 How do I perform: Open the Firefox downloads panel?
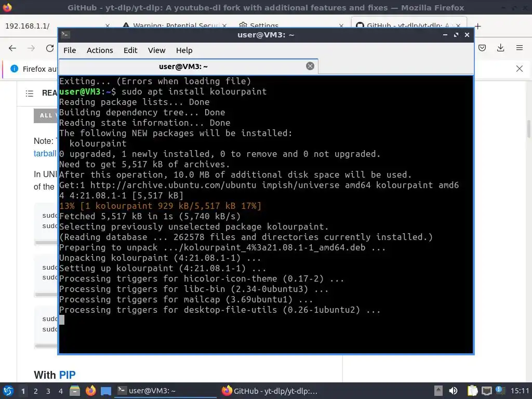[x=500, y=48]
